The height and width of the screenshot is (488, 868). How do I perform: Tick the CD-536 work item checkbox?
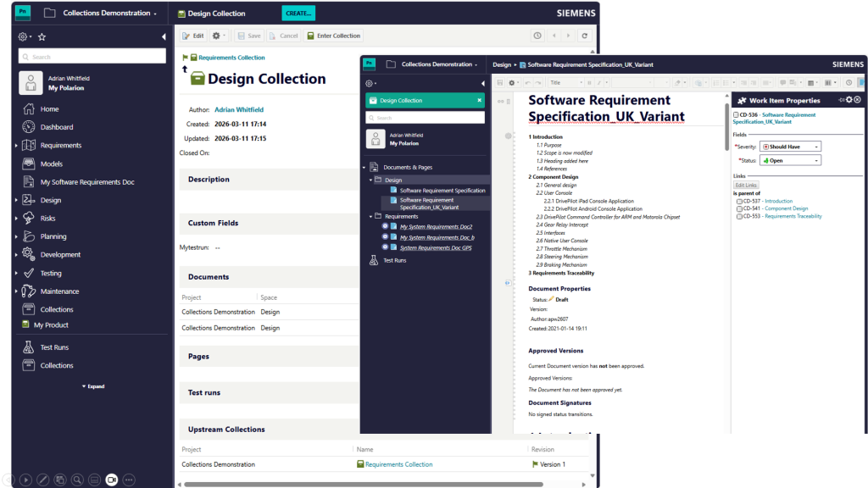point(735,115)
